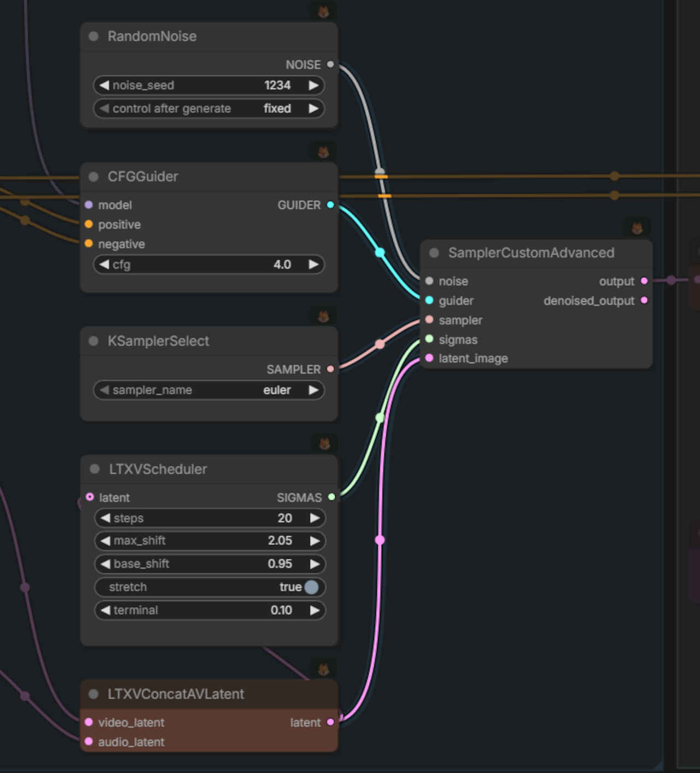Screen dimensions: 700x773
Task: Increase steps value with right arrow
Action: [x=314, y=518]
